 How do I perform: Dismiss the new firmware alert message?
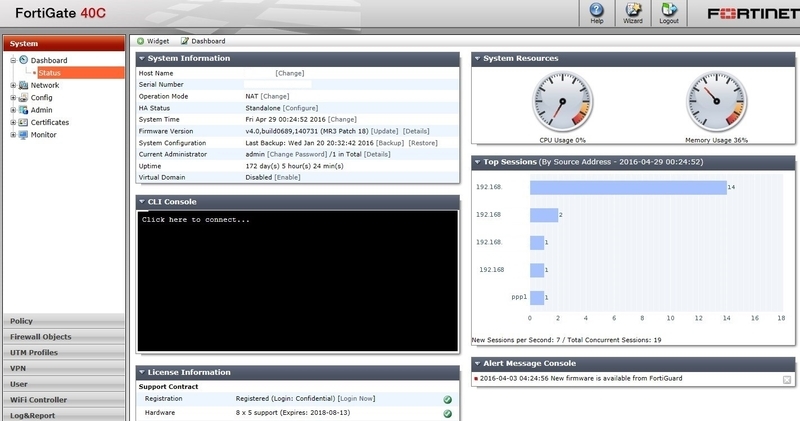(x=787, y=380)
